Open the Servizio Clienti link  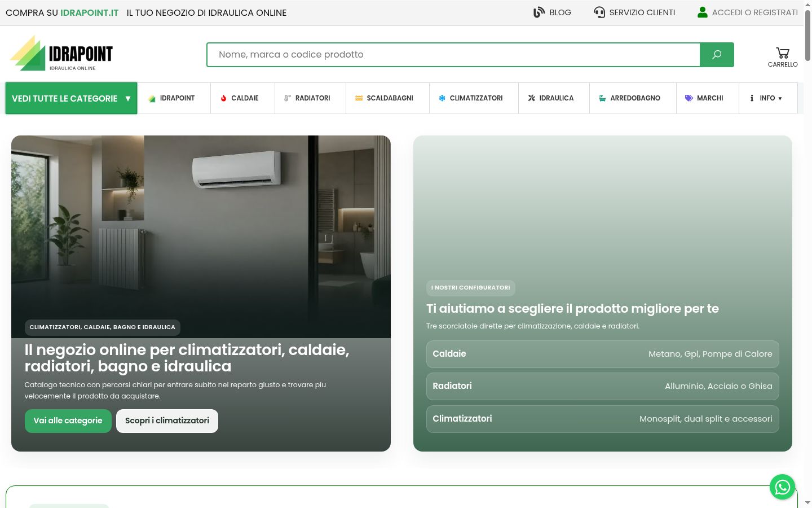click(642, 12)
